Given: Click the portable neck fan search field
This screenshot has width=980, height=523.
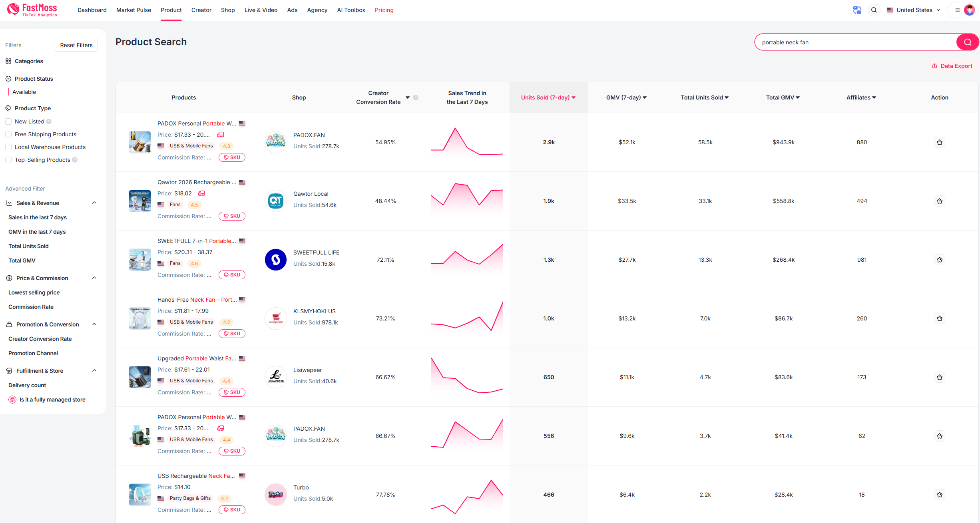Looking at the screenshot, I should 855,42.
